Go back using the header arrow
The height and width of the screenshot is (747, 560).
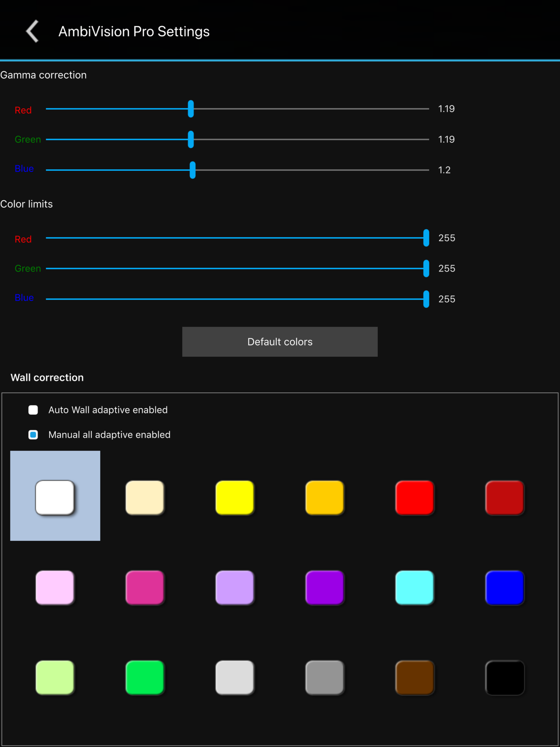click(x=33, y=31)
